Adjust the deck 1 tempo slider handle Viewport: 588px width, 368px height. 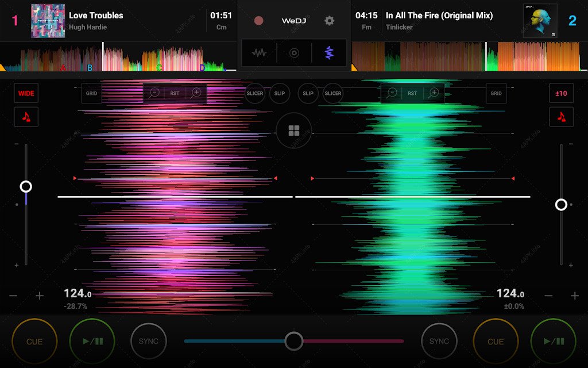(26, 186)
